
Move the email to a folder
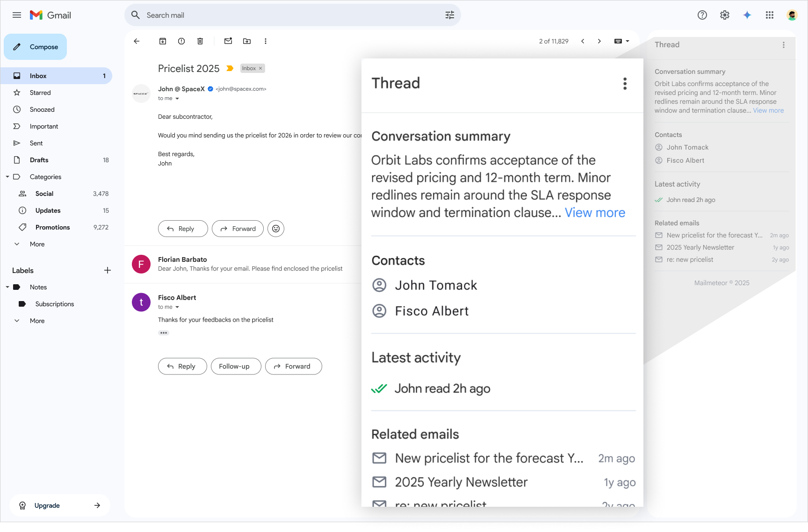(x=247, y=41)
